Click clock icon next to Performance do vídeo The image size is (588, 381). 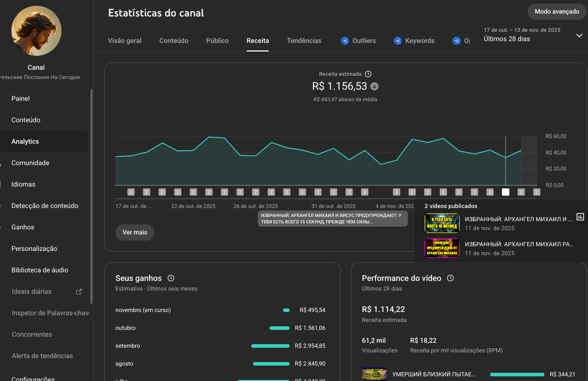click(450, 278)
